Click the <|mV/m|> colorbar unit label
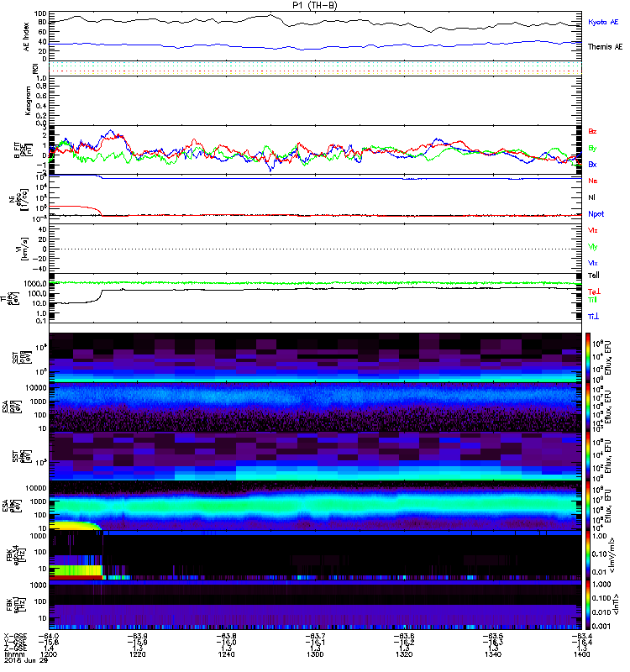Screen dimensions: 630x672 click(613, 555)
